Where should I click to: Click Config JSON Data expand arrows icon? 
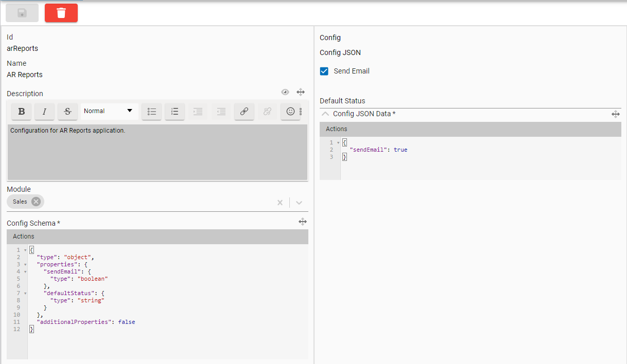tap(616, 114)
